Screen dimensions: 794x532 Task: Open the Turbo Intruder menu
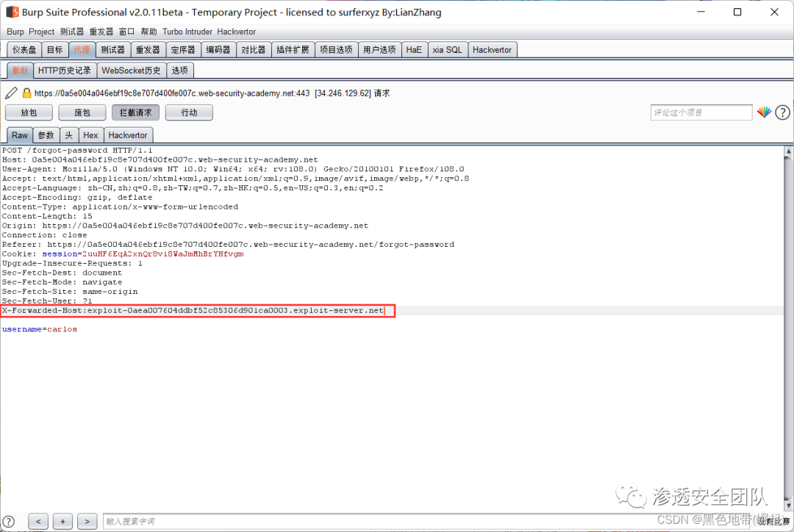187,32
